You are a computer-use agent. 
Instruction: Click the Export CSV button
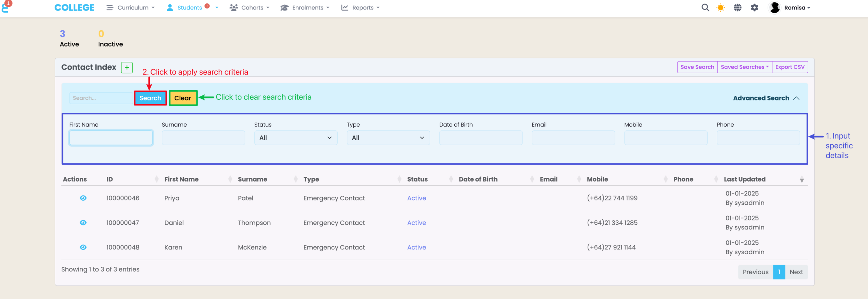pyautogui.click(x=790, y=67)
